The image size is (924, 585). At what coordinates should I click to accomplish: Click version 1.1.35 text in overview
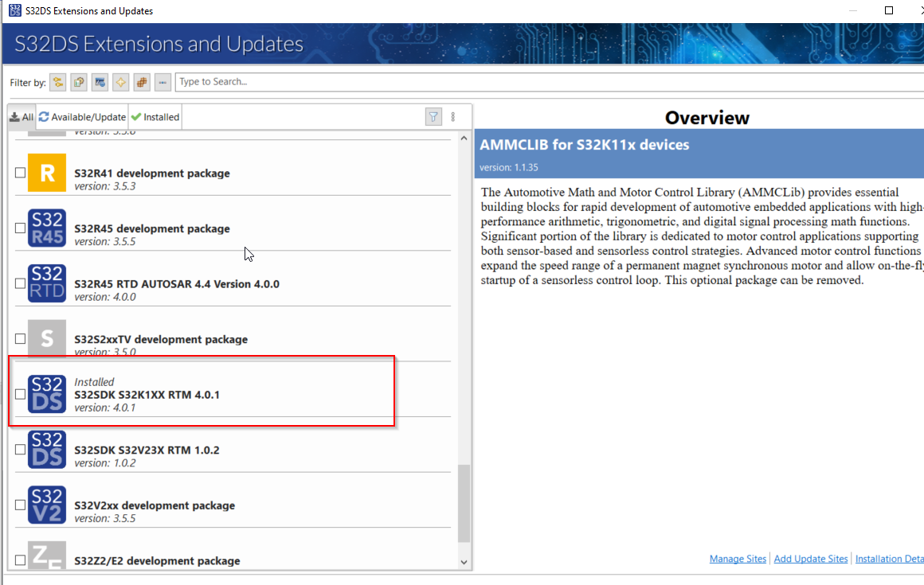pos(508,167)
